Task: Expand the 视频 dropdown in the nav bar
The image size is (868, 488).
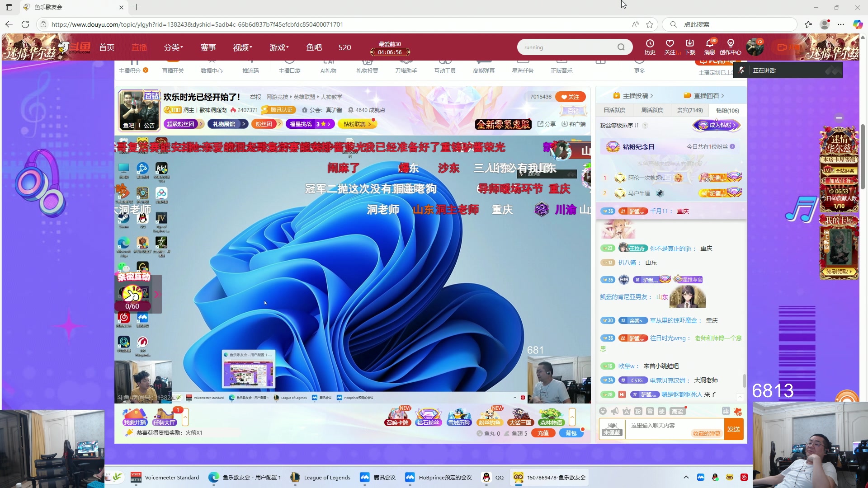Action: click(x=242, y=47)
